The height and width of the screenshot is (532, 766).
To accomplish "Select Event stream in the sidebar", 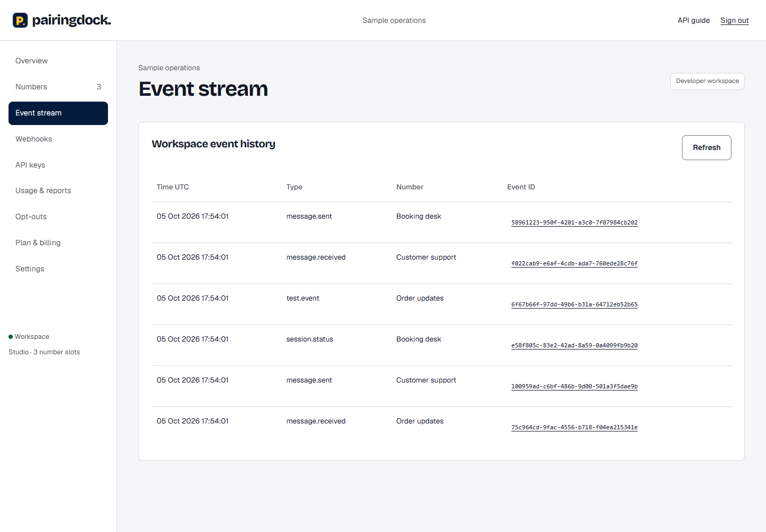I will tap(58, 113).
